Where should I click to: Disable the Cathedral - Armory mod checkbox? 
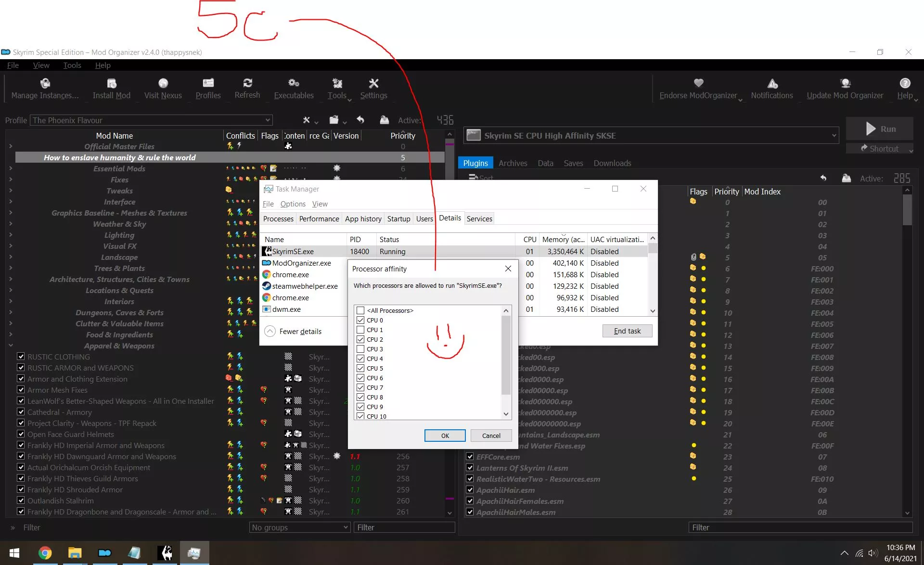tap(21, 412)
